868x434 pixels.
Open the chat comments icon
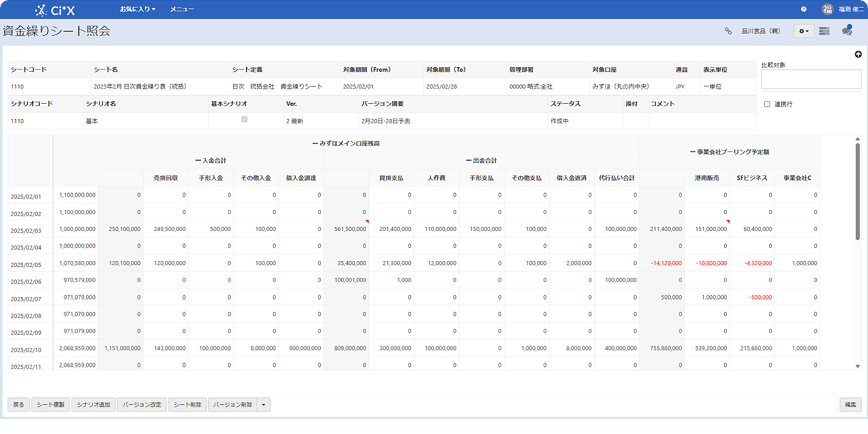point(847,30)
